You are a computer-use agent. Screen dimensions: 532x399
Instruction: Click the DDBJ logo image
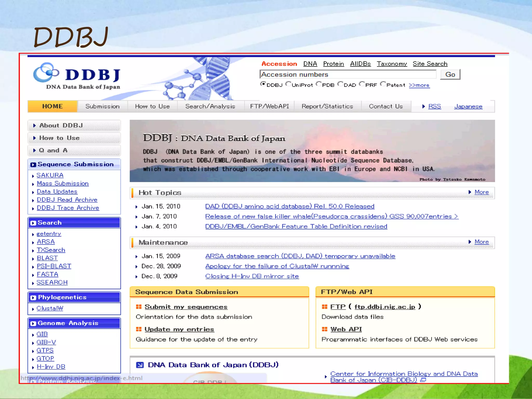coord(77,76)
